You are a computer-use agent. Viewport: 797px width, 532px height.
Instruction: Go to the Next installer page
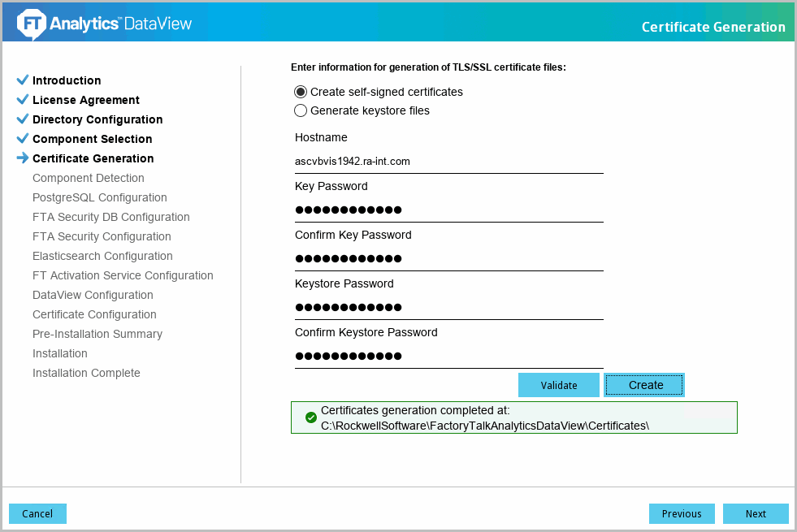pos(756,513)
